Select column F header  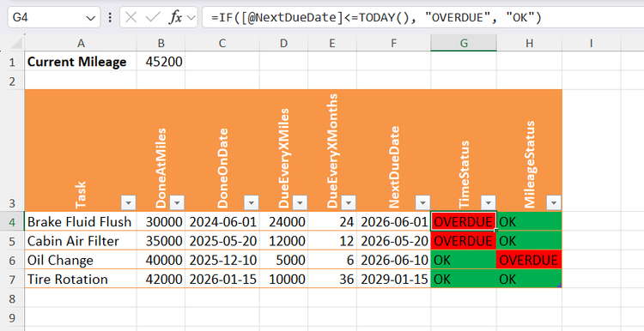(x=393, y=43)
